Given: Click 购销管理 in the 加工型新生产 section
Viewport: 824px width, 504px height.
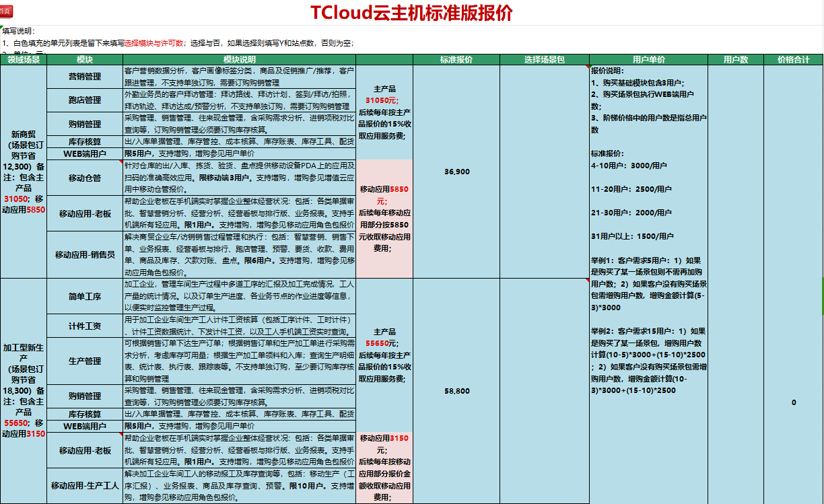Looking at the screenshot, I should click(85, 396).
